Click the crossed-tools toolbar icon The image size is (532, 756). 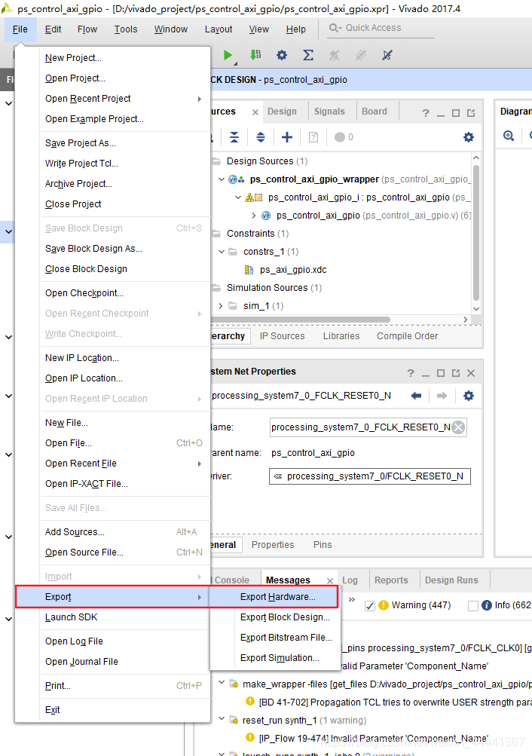point(387,55)
